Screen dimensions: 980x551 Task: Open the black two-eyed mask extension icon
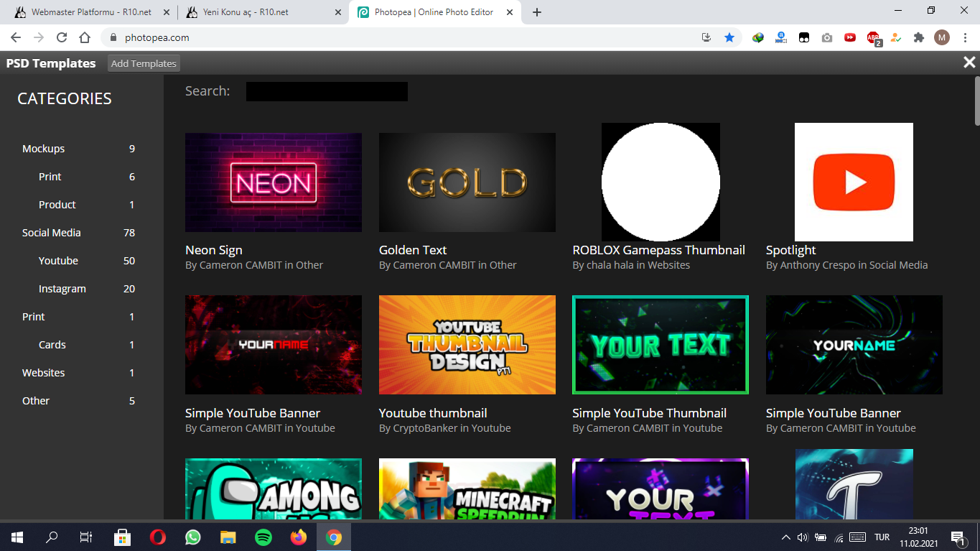tap(804, 37)
